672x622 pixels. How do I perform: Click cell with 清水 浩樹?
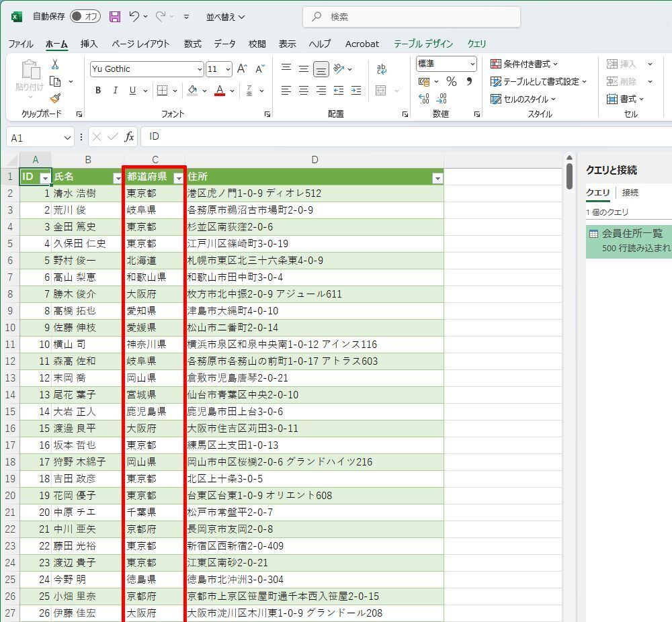87,193
